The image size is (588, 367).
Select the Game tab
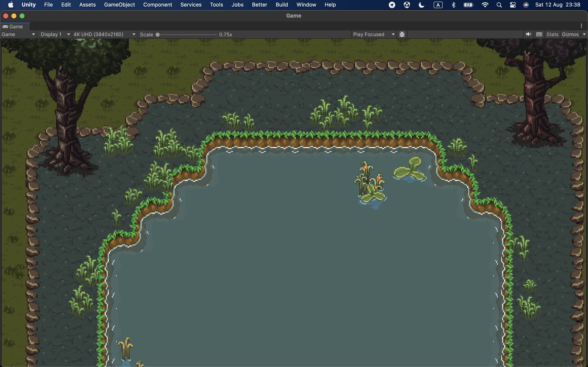[15, 27]
